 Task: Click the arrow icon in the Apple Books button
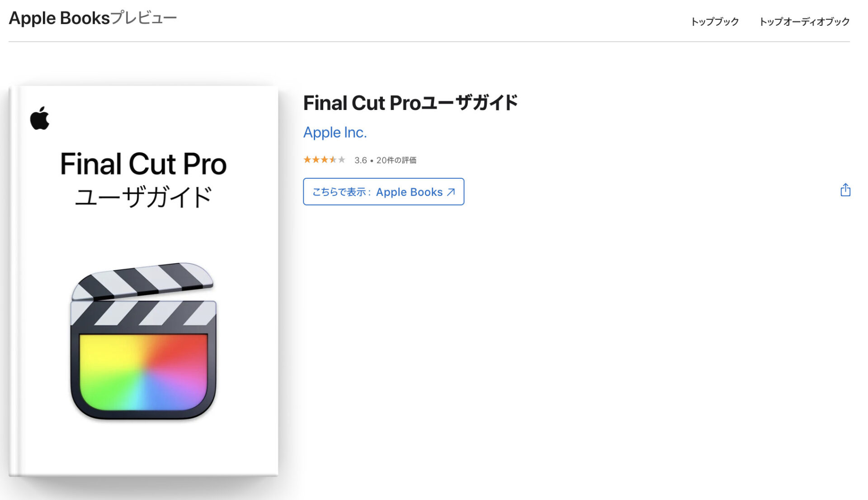(x=451, y=192)
